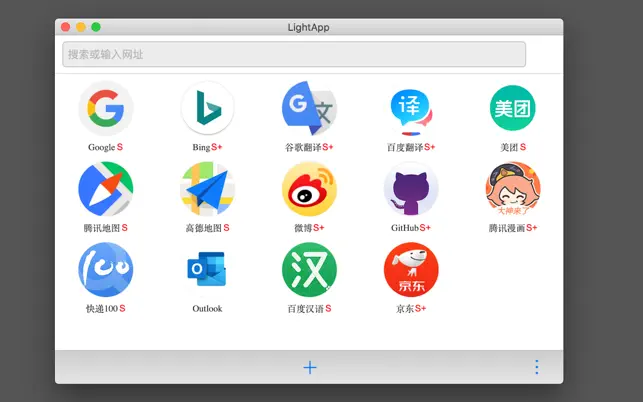Image resolution: width=643 pixels, height=402 pixels.
Task: Open the Outlook mail icon
Action: (207, 270)
